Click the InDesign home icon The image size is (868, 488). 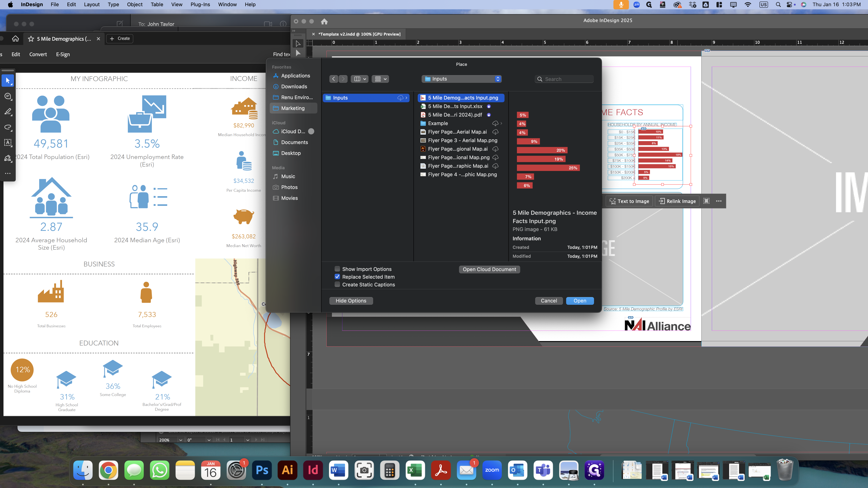pos(324,21)
